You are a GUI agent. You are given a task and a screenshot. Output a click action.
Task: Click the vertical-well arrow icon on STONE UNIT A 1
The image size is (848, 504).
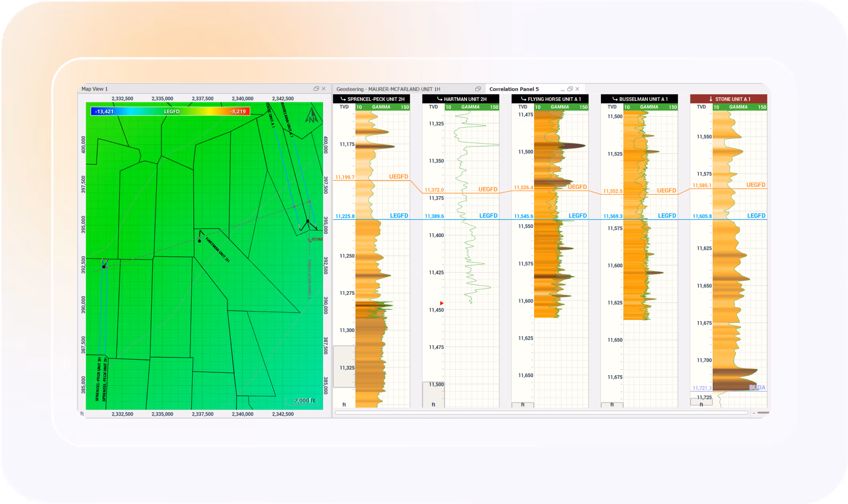[711, 99]
